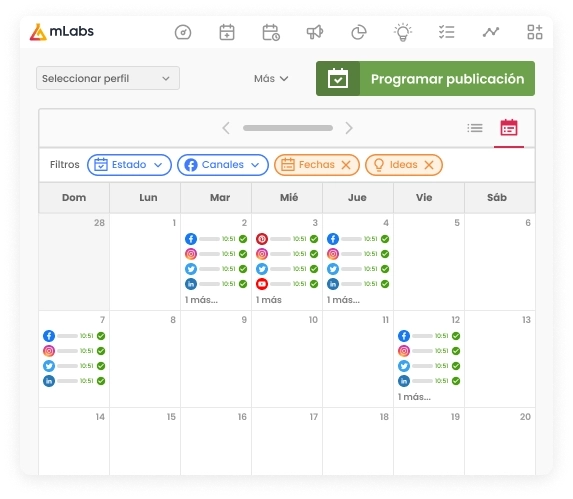
Task: Open the scheduled calendar clock icon
Action: (x=271, y=32)
